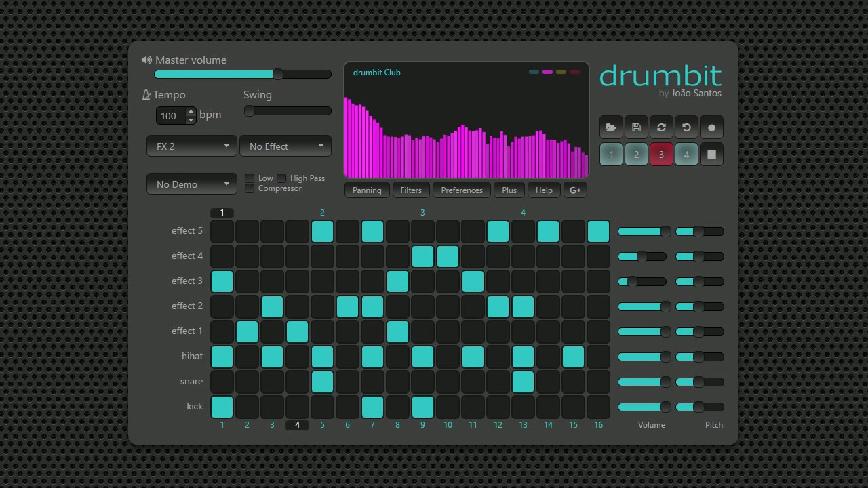Viewport: 868px width, 488px height.
Task: Click the "snare" row label
Action: click(191, 382)
